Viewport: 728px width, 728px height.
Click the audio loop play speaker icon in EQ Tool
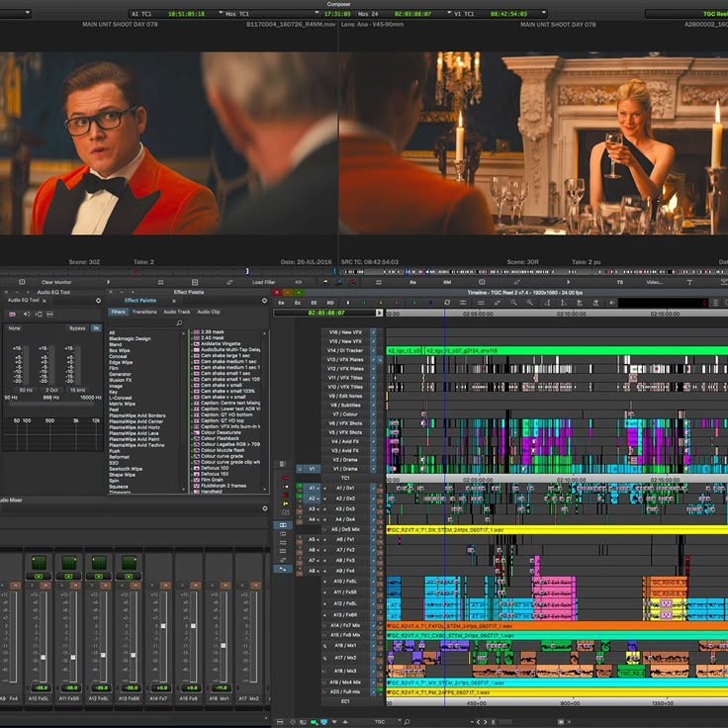(27, 315)
